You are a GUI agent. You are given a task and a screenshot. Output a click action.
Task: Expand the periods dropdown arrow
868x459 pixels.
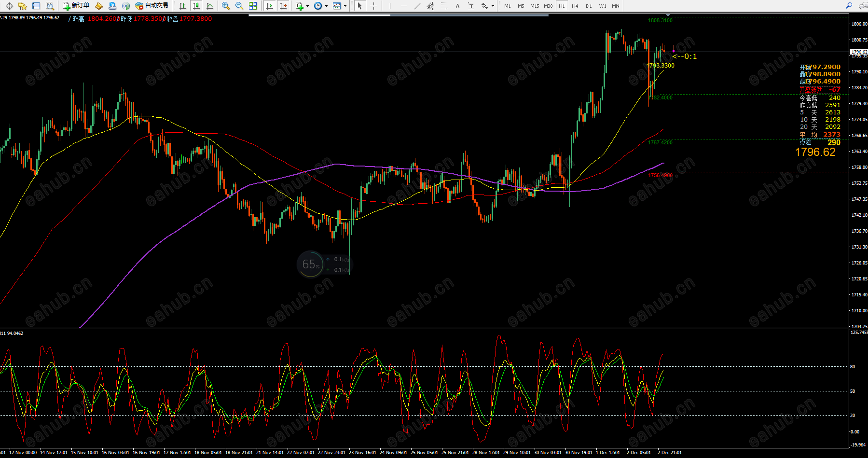point(326,6)
